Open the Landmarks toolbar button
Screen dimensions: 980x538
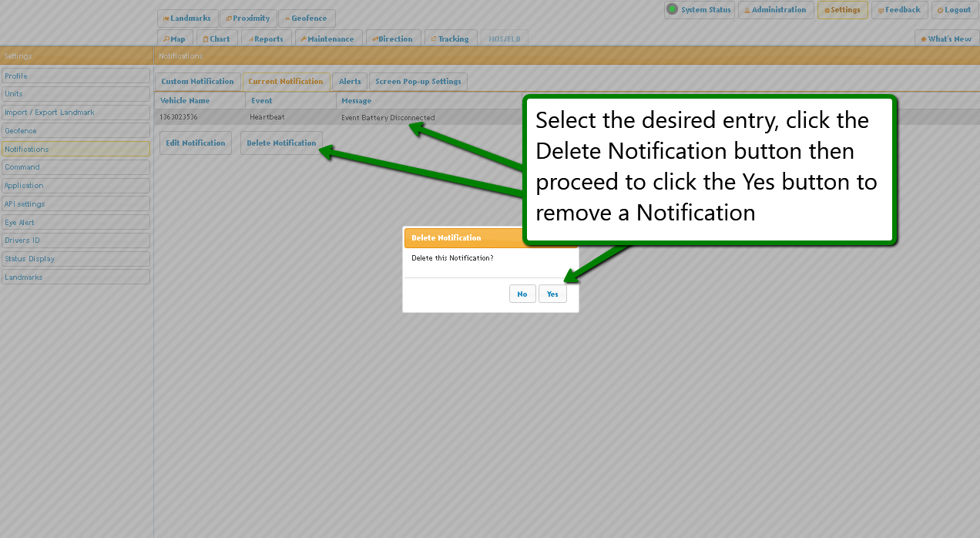tap(187, 18)
